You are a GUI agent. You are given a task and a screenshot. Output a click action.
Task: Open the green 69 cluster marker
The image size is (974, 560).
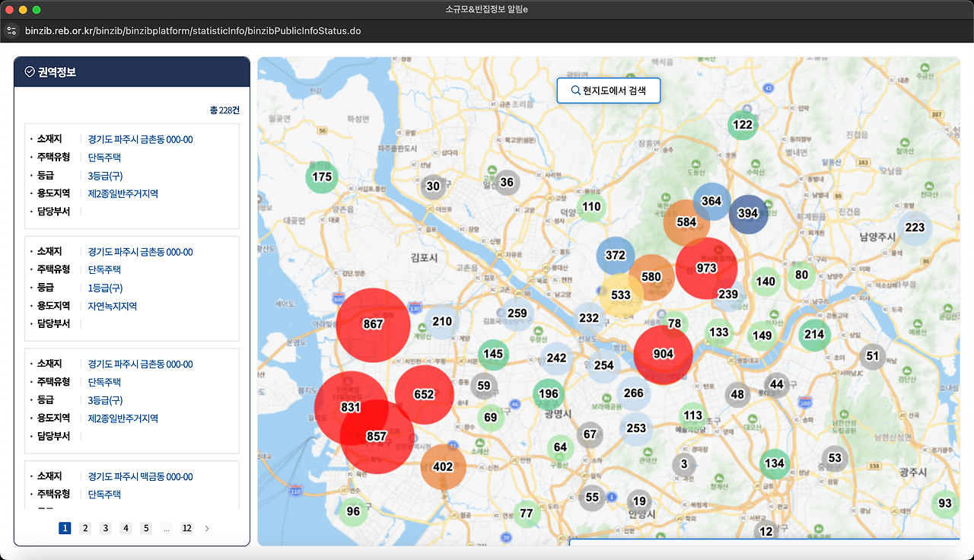pos(491,417)
